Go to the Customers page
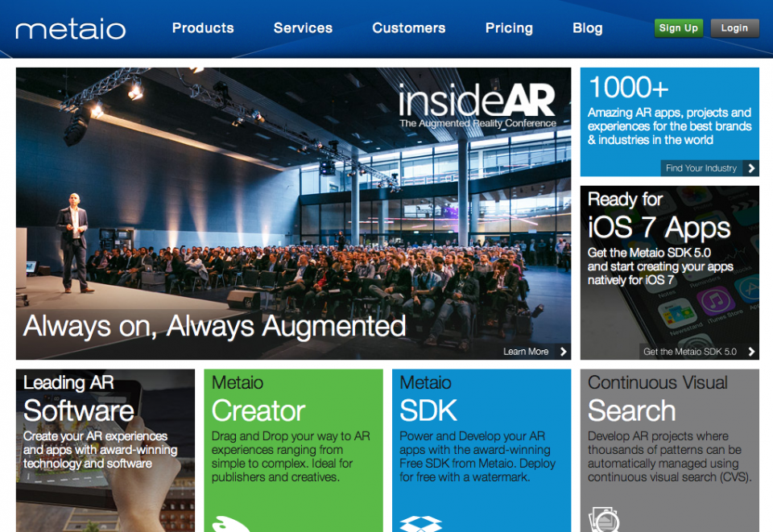Screen dimensions: 773x532 (408, 28)
